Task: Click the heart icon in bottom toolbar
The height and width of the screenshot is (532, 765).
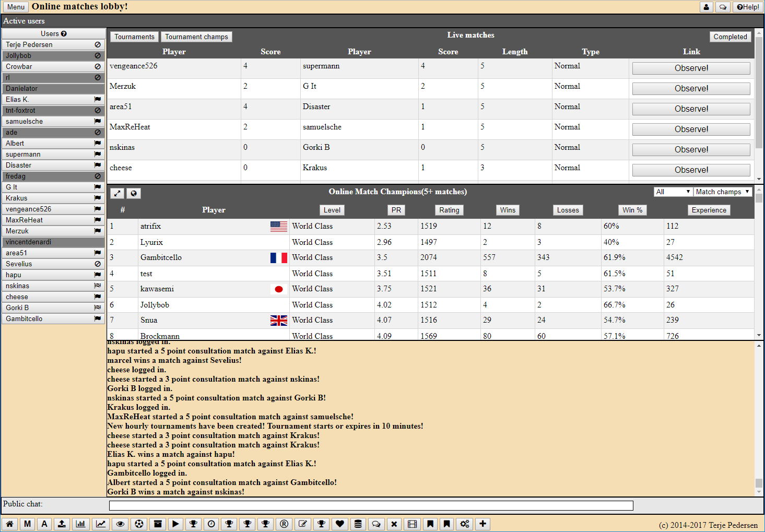Action: point(340,524)
